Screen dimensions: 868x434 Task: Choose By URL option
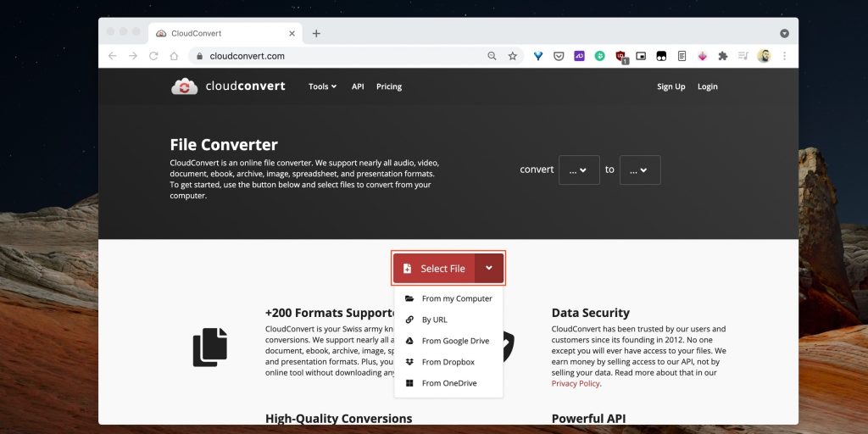click(448, 320)
